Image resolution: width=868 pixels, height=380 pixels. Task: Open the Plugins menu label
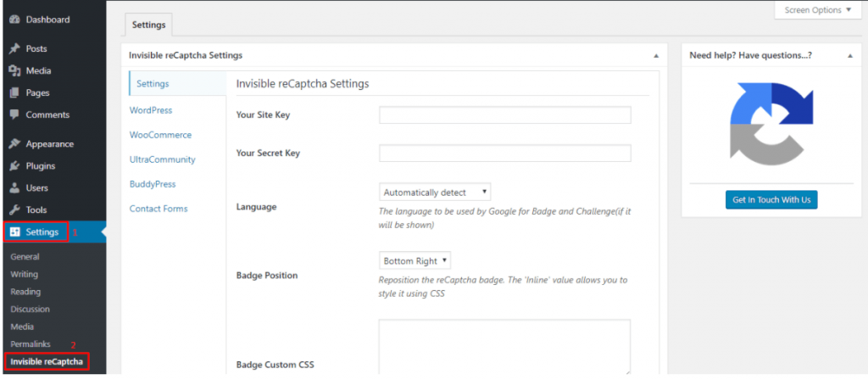pos(41,166)
